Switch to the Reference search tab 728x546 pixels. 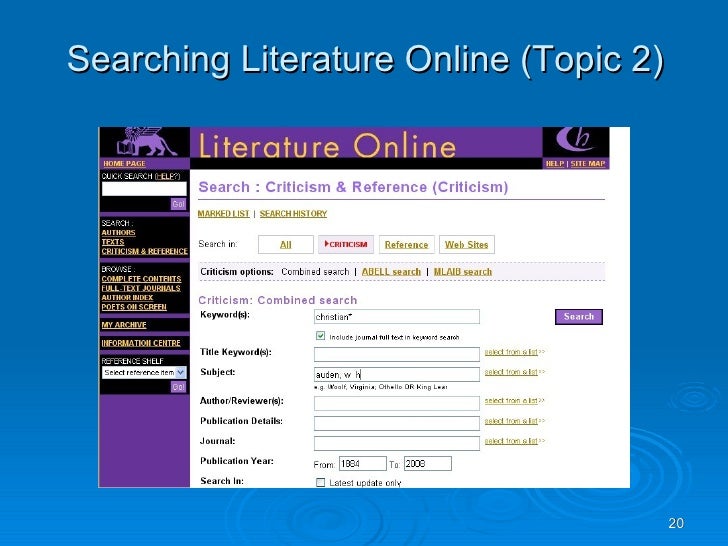[406, 244]
